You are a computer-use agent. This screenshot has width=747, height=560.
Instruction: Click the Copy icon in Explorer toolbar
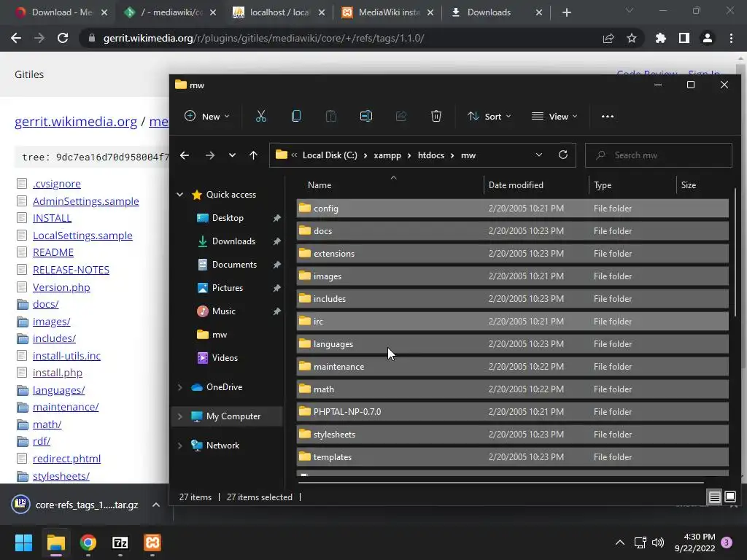pyautogui.click(x=296, y=116)
